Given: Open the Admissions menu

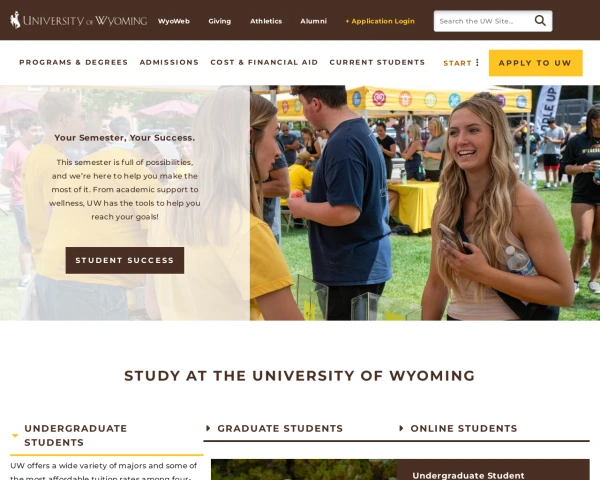Looking at the screenshot, I should pos(169,62).
